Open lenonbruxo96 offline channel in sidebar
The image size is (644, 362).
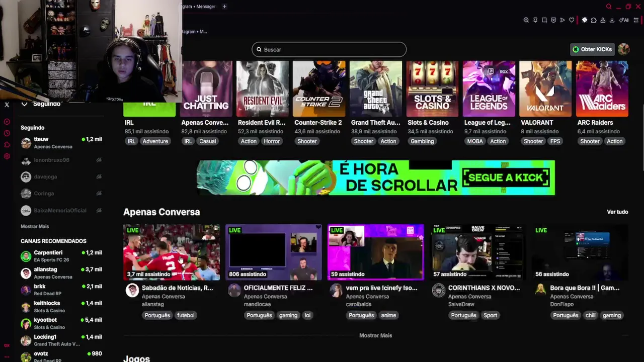tap(61, 160)
